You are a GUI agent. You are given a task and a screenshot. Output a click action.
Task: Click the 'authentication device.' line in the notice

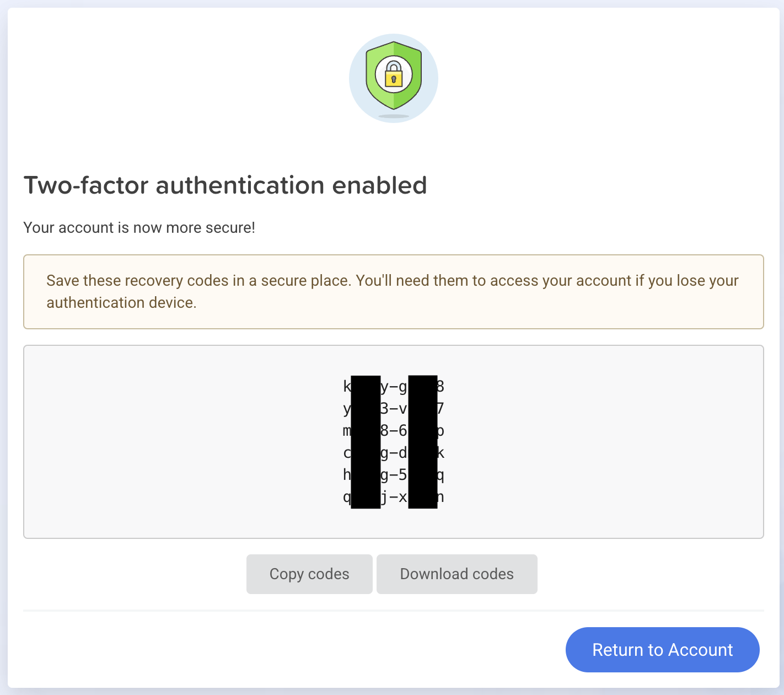[x=121, y=303]
